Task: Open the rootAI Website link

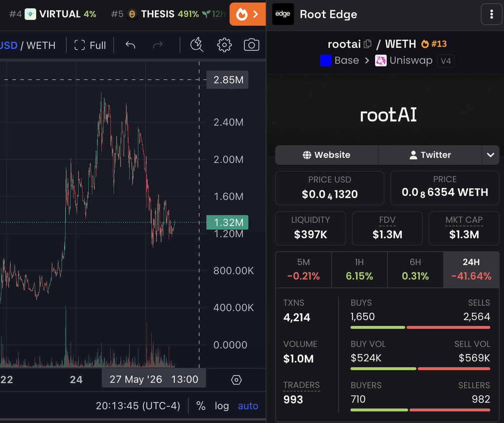Action: (x=327, y=155)
